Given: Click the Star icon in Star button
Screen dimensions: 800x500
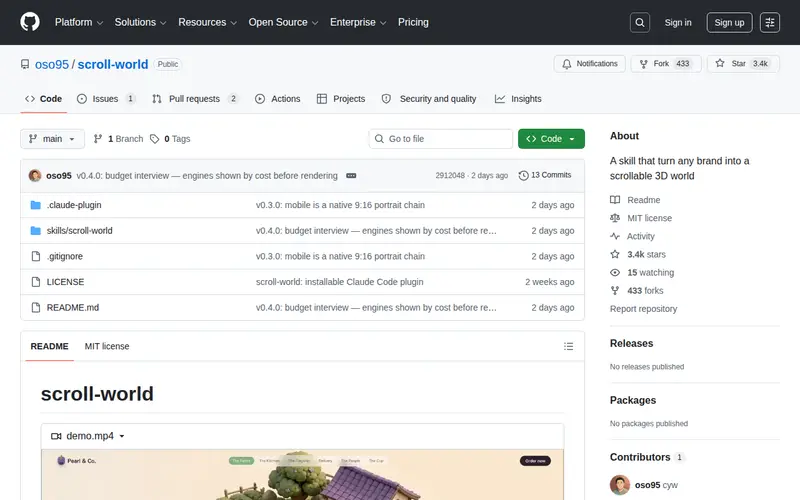Looking at the screenshot, I should click(720, 63).
